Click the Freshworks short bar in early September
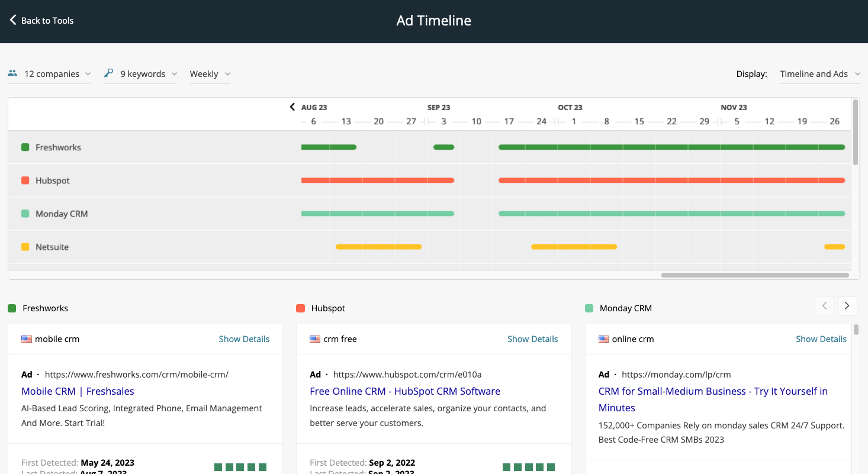This screenshot has height=474, width=868. (x=443, y=147)
